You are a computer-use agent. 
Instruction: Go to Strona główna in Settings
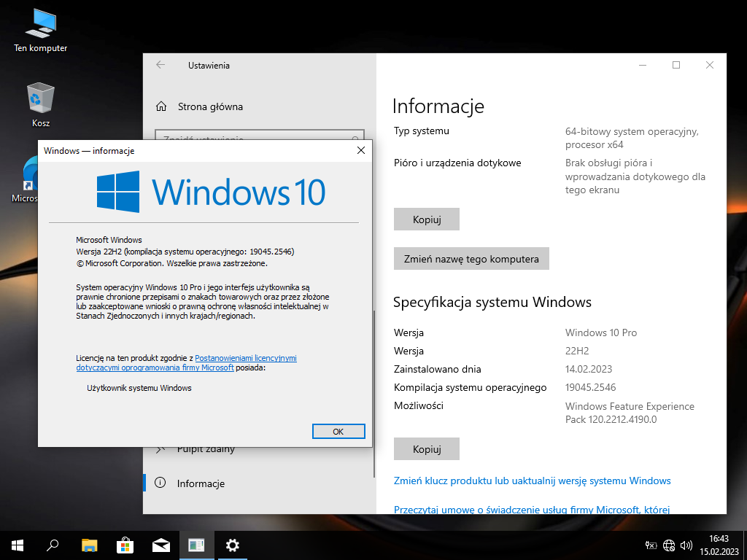(210, 106)
